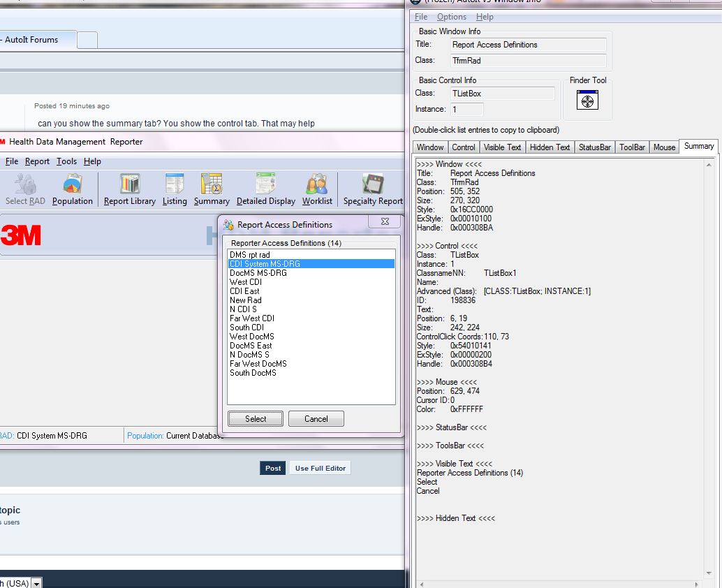Open the Options menu in AutoIt Window Info
This screenshot has width=722, height=588.
[x=452, y=17]
